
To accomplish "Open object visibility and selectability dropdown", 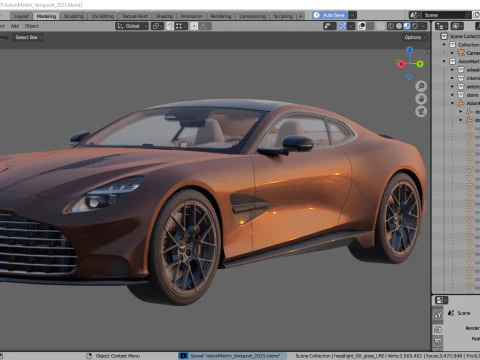I will pos(330,26).
